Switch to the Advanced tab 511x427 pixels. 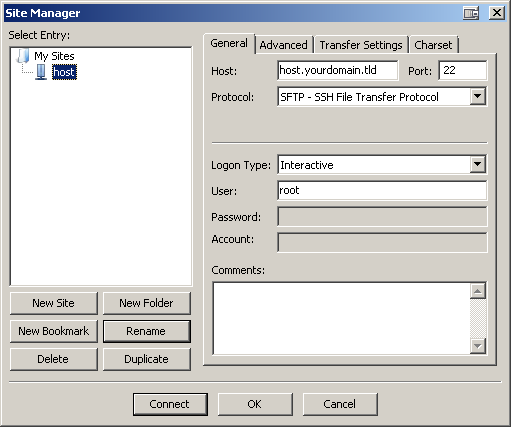tap(283, 45)
